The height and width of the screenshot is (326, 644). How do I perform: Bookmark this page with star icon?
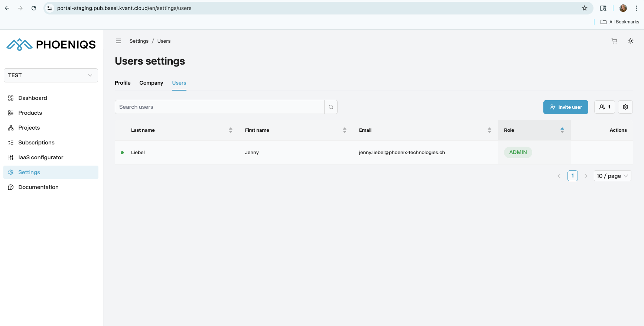(585, 8)
